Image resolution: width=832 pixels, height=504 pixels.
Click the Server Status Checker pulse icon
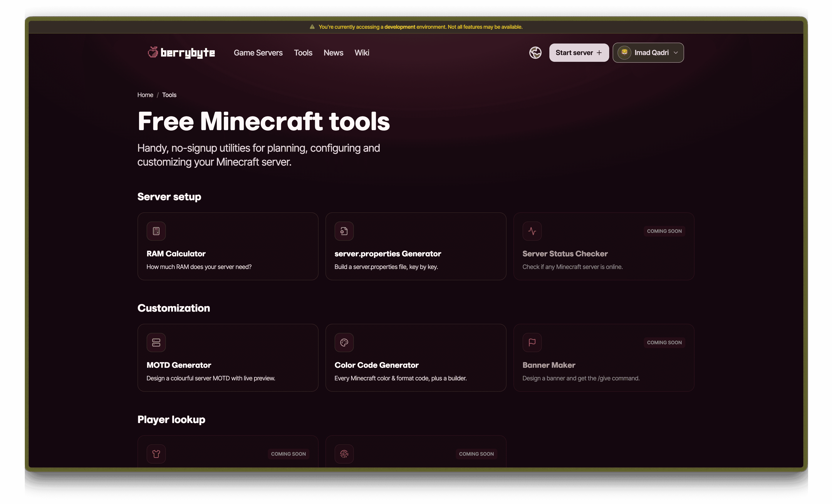(532, 231)
